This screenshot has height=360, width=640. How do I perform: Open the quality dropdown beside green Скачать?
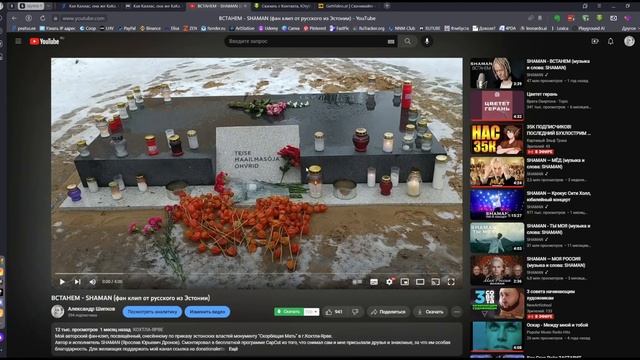[311, 312]
